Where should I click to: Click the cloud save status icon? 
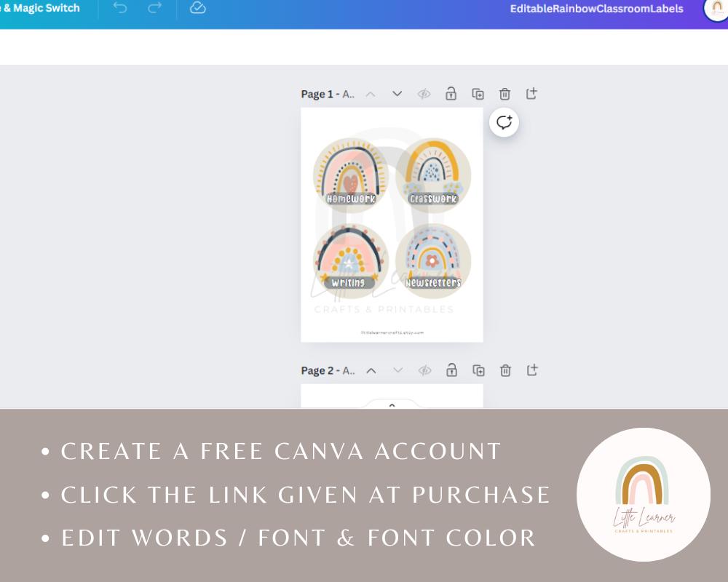(x=197, y=8)
